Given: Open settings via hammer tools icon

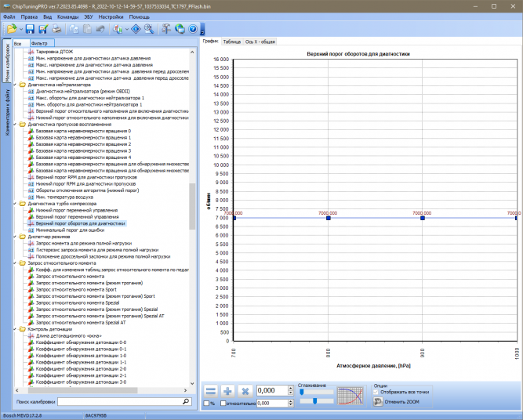Looking at the screenshot, I should (166, 29).
